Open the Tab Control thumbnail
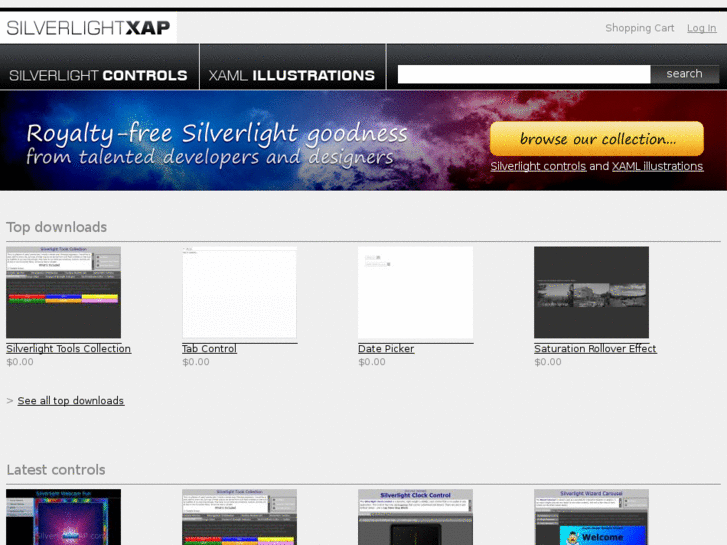Viewport: 727px width, 545px height. point(239,292)
